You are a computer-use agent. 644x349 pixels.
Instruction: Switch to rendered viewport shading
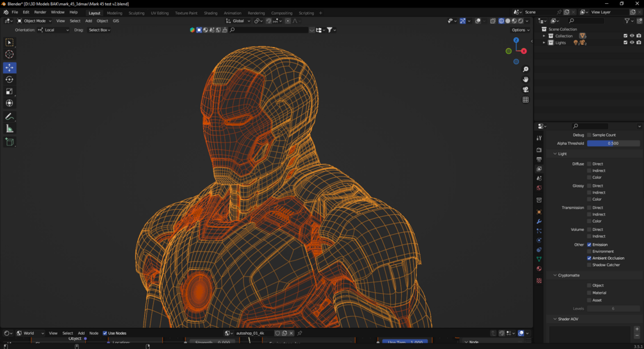(x=520, y=21)
